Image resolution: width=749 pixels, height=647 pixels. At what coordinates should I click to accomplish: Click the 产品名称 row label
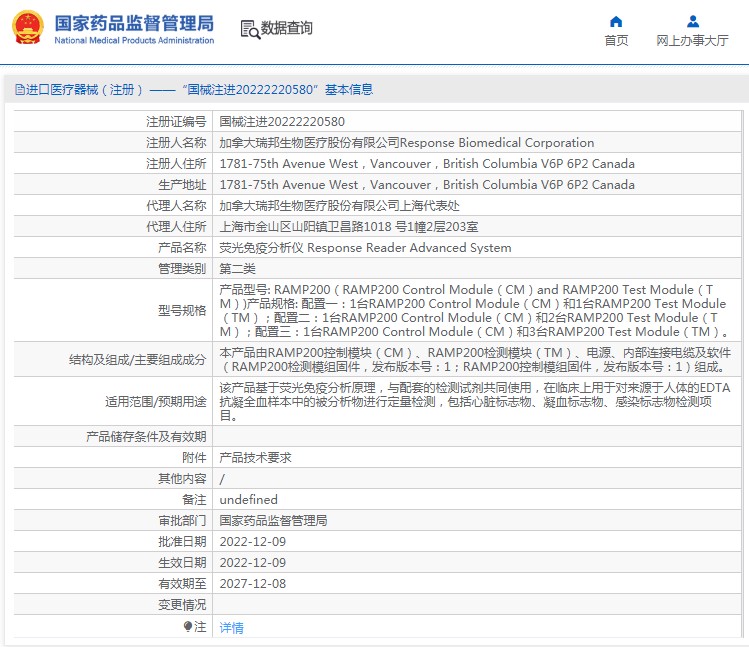[182, 248]
